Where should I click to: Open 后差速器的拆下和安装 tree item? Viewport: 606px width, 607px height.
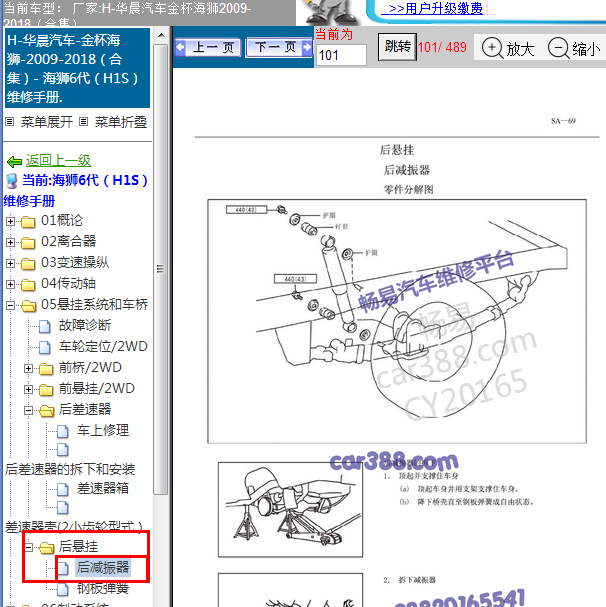(x=70, y=469)
